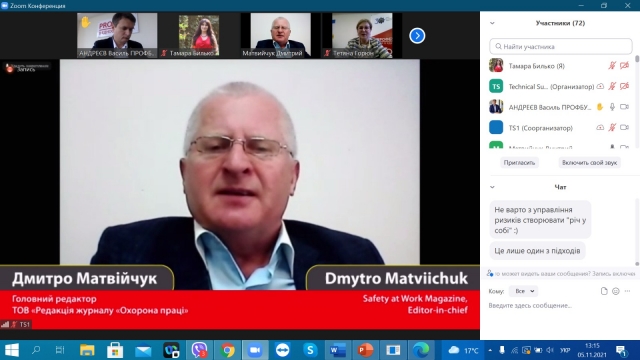The height and width of the screenshot is (360, 640).
Task: Open TeamViewer from the taskbar
Action: tap(282, 350)
